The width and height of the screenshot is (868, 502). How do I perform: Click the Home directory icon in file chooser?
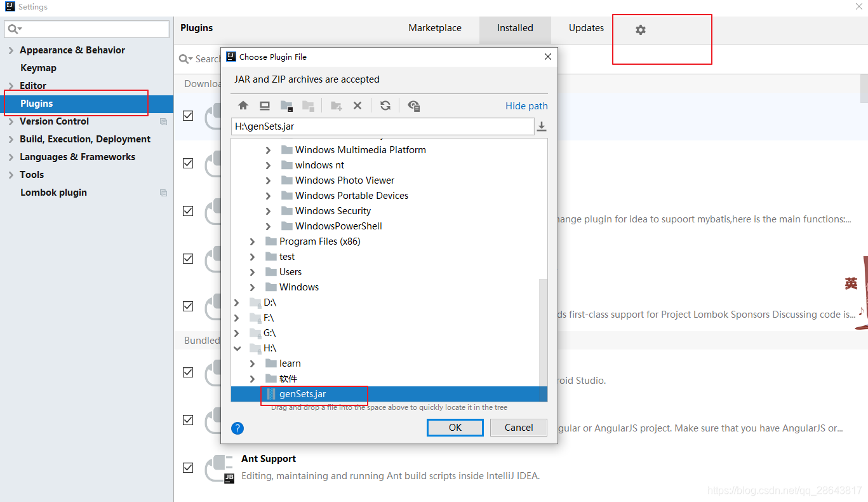pyautogui.click(x=243, y=105)
